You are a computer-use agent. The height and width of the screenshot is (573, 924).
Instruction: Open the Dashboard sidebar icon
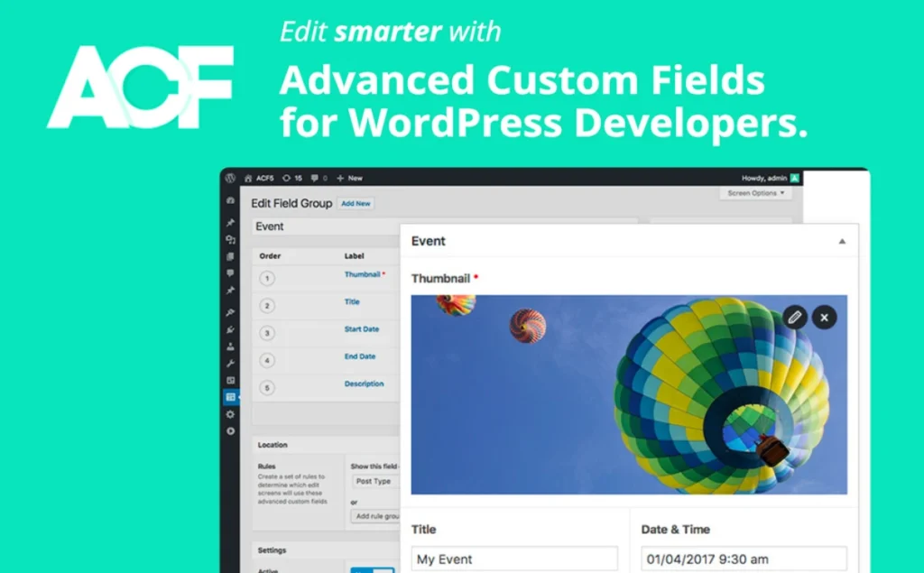coord(230,200)
